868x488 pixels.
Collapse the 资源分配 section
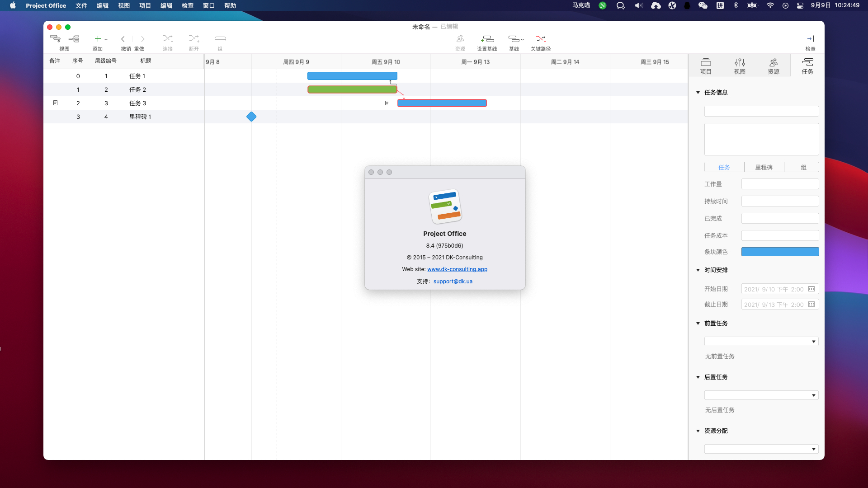tap(698, 431)
